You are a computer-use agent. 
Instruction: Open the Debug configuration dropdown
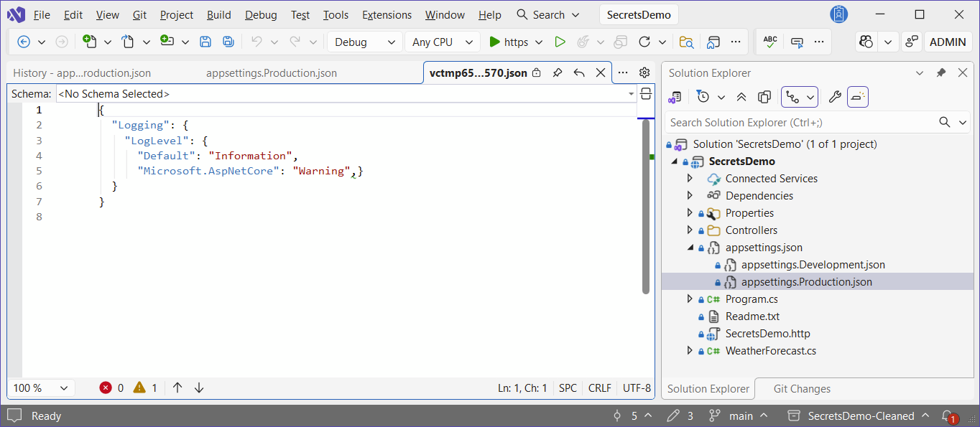click(364, 42)
